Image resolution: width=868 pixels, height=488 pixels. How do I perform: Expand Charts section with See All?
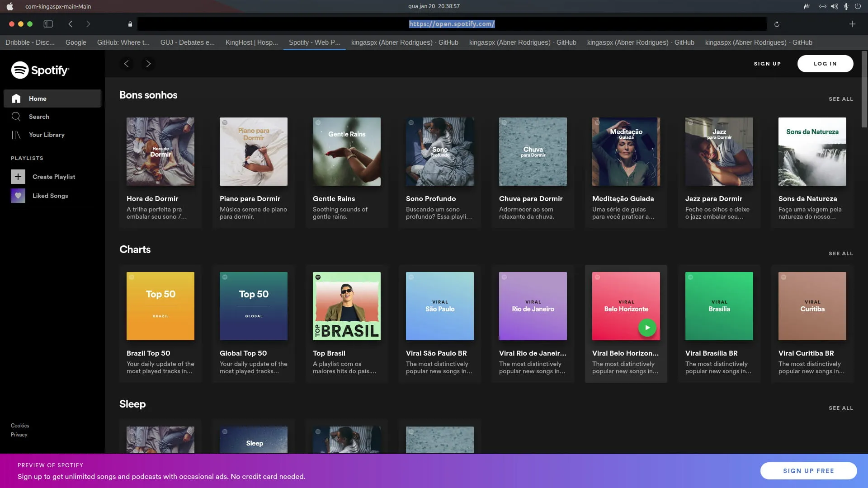point(840,253)
